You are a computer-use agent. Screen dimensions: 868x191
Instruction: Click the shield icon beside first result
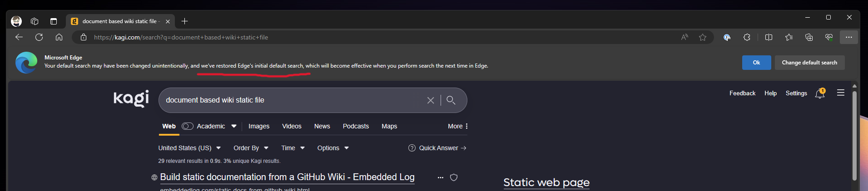453,177
